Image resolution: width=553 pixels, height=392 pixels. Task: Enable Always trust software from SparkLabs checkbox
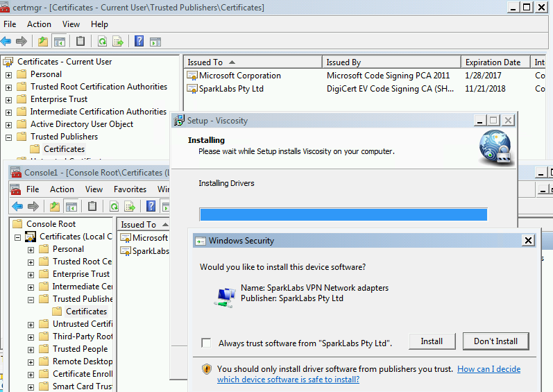click(x=206, y=343)
